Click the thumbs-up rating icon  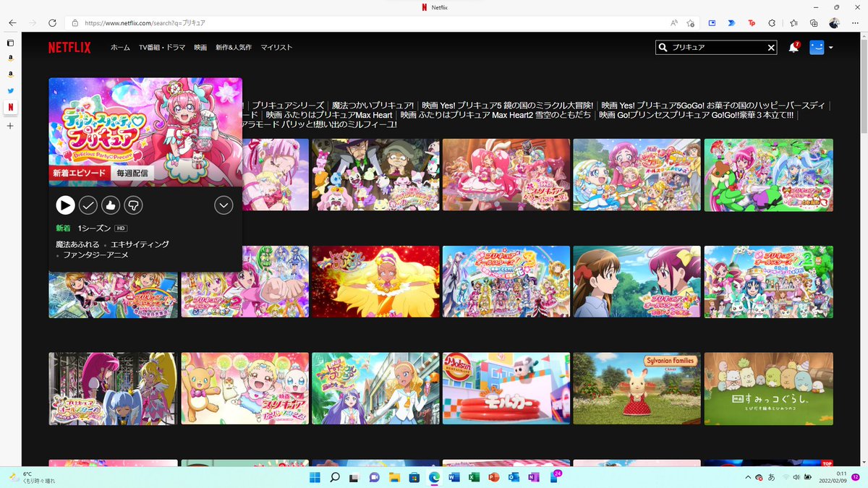tap(111, 205)
